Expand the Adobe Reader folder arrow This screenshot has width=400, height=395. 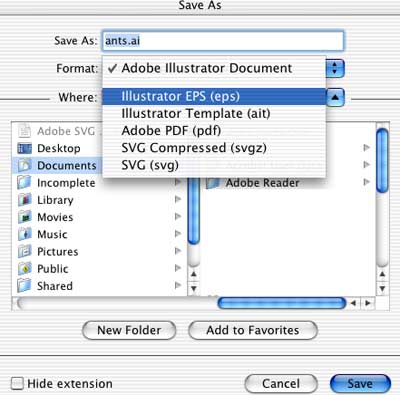point(367,182)
